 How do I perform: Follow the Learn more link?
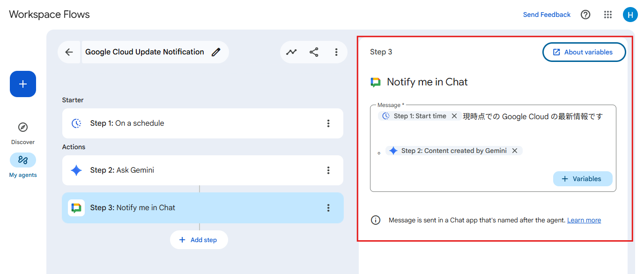tap(584, 220)
